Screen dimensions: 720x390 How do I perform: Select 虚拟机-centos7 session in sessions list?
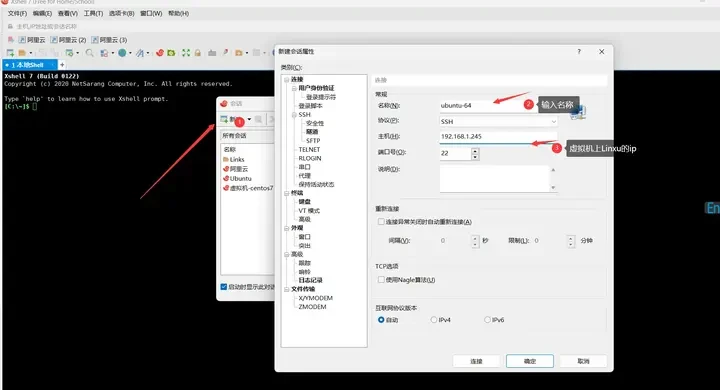[248, 188]
